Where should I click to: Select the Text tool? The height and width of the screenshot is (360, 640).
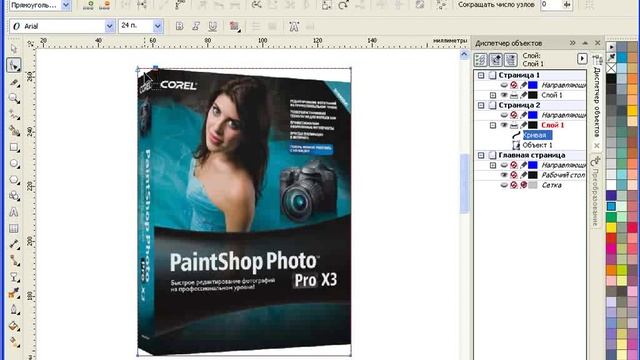(14, 212)
